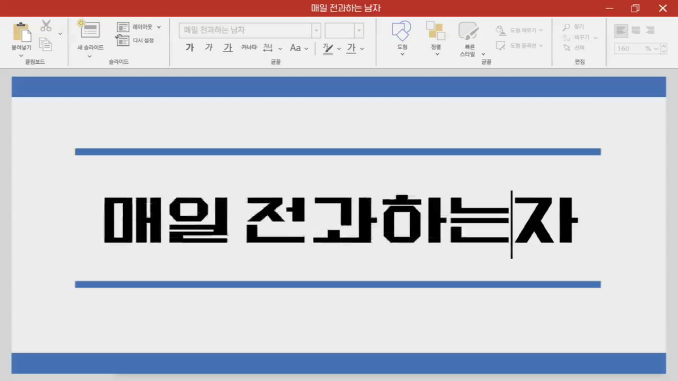
Task: Click the Reset (다시 설정) slide button
Action: pos(134,40)
